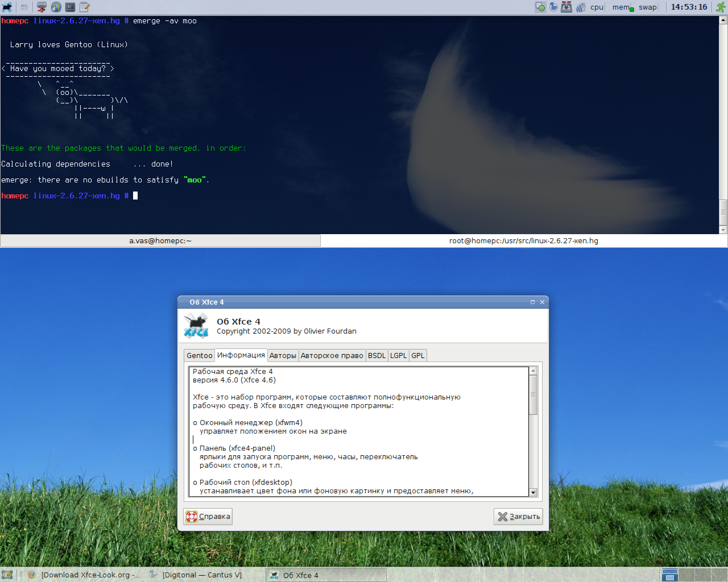Click About dialog text scrollbar up arrow
The width and height of the screenshot is (728, 582).
(x=533, y=371)
